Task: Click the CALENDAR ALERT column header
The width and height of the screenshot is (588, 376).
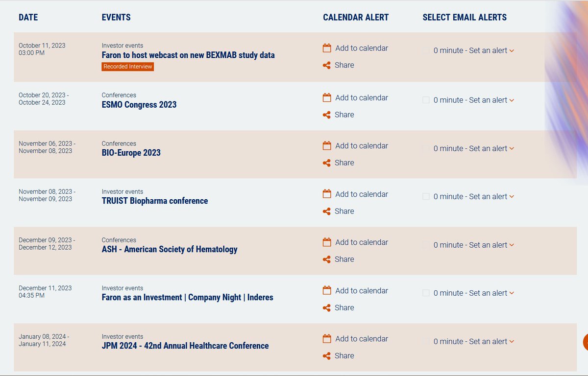Action: [356, 17]
